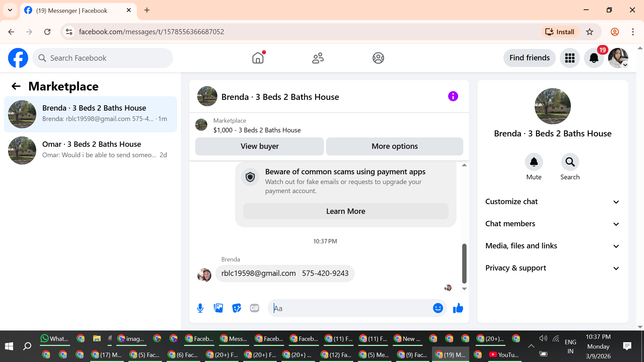The image size is (644, 362).
Task: Expand Chat members section
Action: point(552,224)
